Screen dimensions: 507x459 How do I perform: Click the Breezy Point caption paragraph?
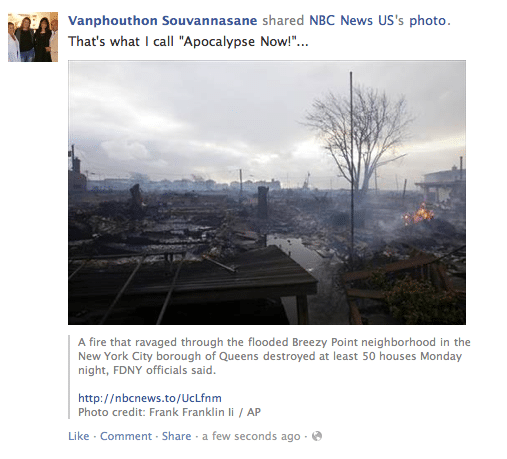(x=274, y=356)
